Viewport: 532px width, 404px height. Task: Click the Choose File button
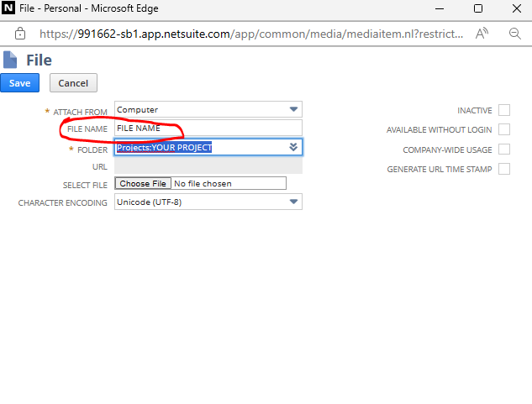(x=142, y=183)
